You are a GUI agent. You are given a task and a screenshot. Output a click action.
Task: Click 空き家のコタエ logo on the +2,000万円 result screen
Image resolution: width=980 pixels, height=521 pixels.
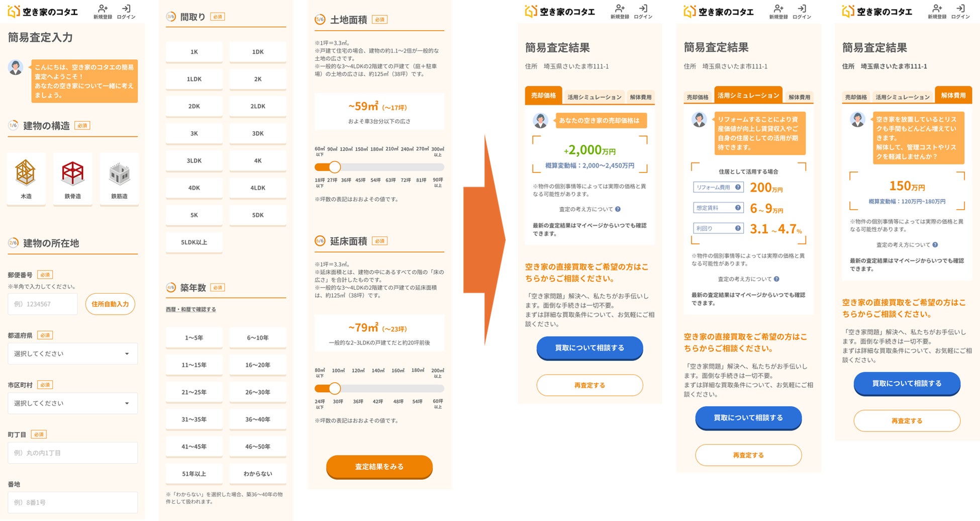pos(560,12)
